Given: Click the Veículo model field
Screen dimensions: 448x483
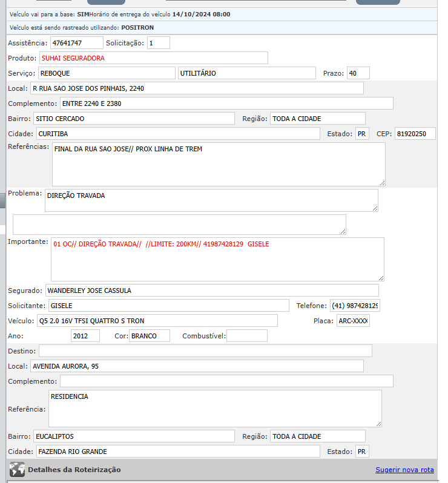Looking at the screenshot, I should point(157,321).
